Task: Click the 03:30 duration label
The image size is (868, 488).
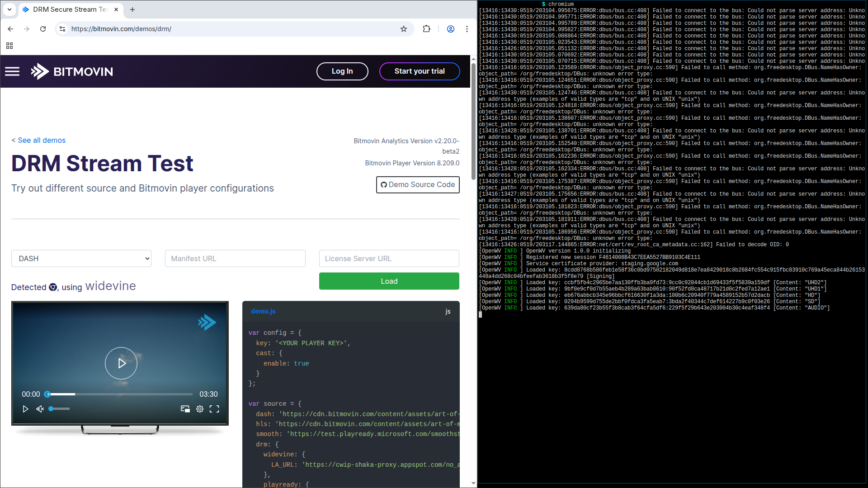Action: [208, 394]
